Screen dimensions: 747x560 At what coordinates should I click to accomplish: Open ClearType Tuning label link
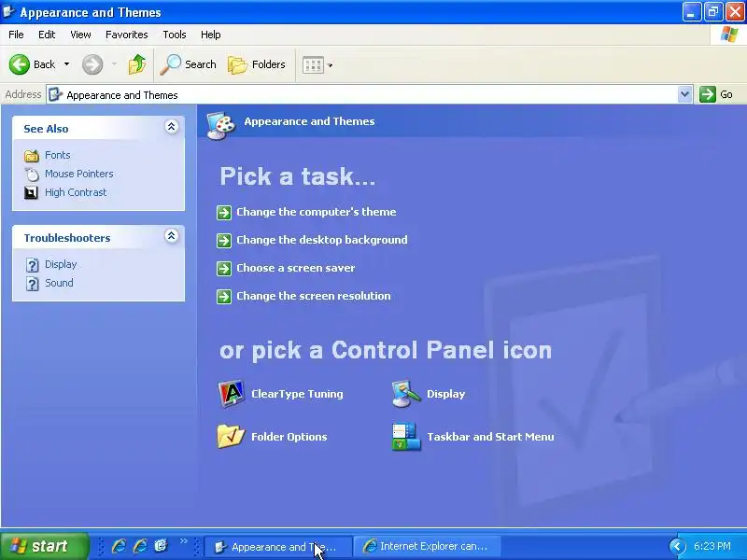pos(297,394)
